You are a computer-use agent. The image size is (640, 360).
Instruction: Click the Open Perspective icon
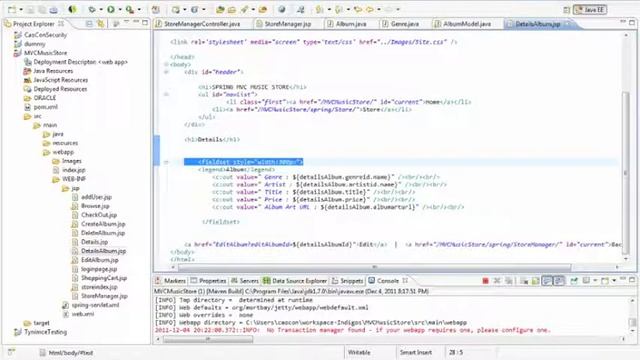pyautogui.click(x=567, y=10)
